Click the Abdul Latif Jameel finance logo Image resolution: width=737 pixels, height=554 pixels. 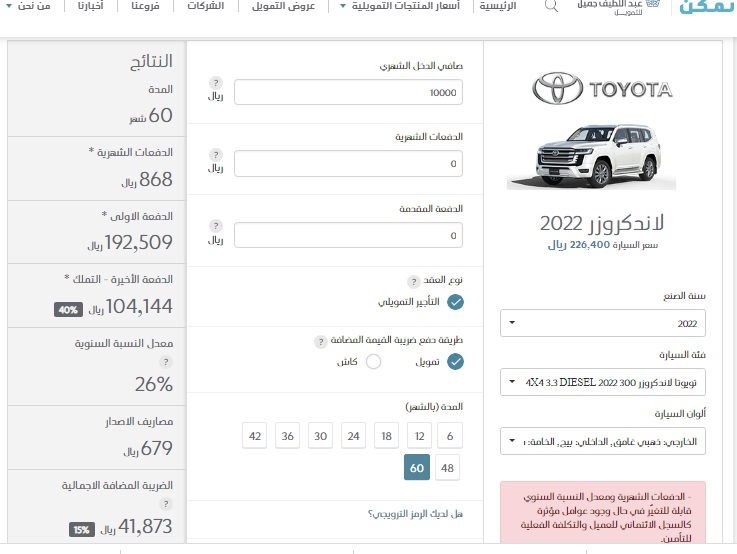(x=619, y=7)
